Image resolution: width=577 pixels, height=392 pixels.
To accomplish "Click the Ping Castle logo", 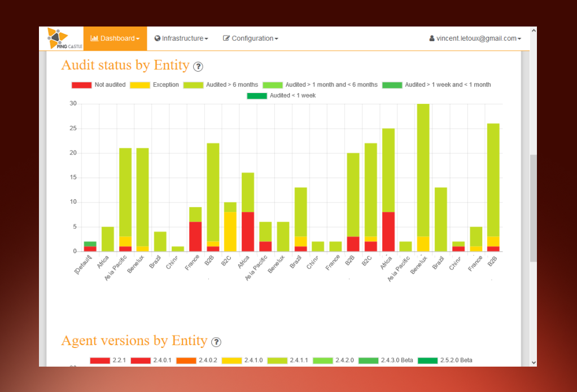I will 64,38.
